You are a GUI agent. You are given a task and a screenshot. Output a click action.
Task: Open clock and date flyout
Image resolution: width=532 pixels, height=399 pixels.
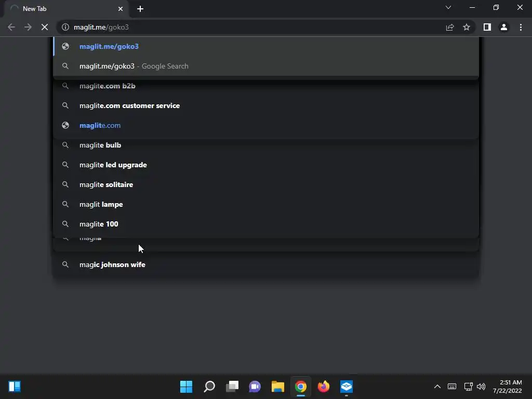(x=507, y=387)
